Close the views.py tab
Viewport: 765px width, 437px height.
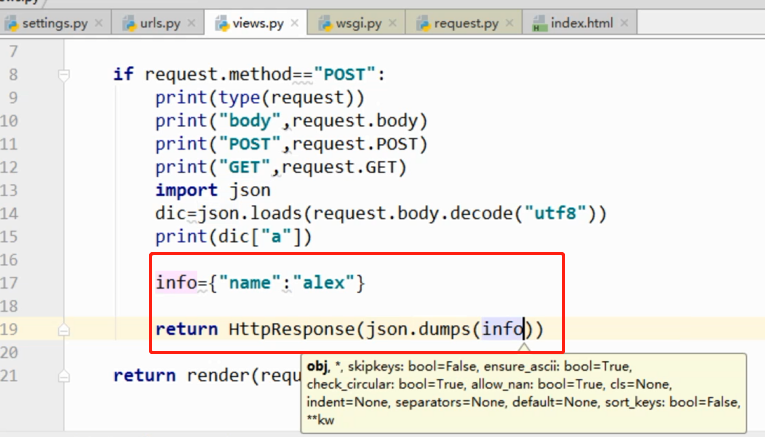point(295,23)
